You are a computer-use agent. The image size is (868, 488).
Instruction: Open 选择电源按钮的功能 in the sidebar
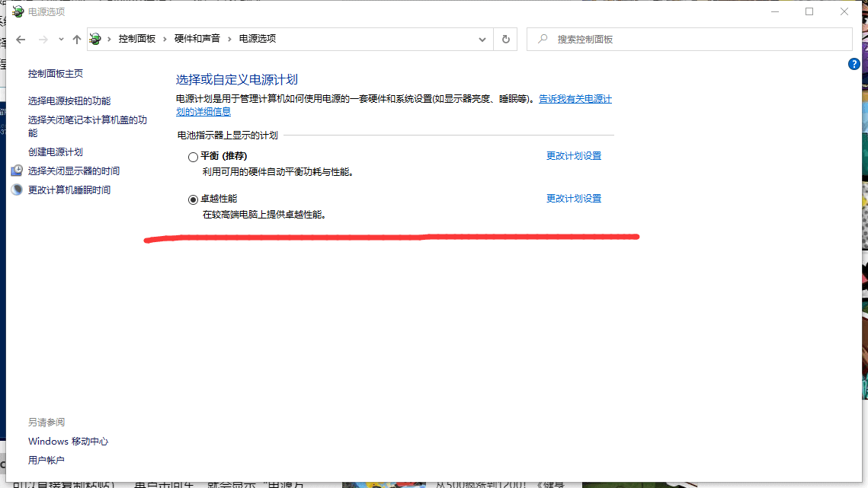69,101
